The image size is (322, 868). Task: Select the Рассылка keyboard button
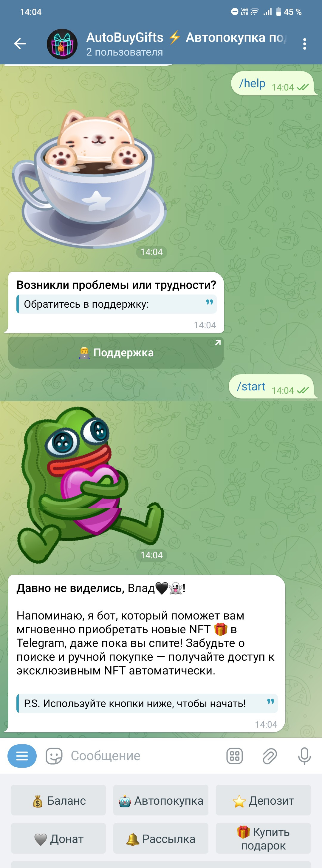click(161, 838)
